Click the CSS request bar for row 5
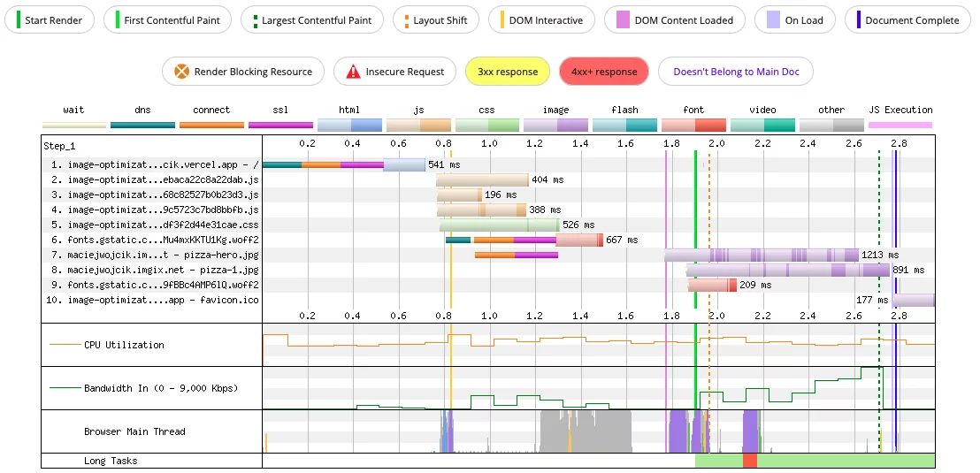The height and width of the screenshot is (473, 980). pos(500,225)
